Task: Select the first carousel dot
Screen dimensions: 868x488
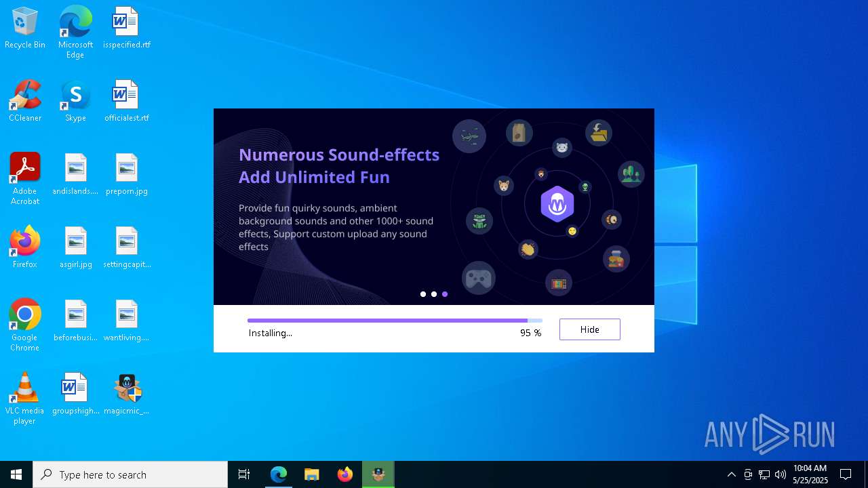Action: click(423, 294)
